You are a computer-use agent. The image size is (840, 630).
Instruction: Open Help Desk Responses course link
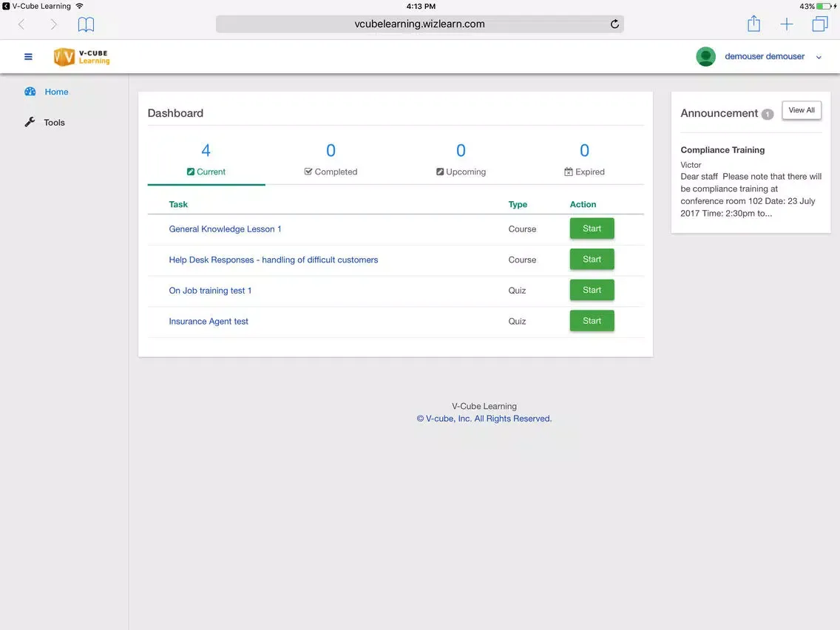coord(273,260)
